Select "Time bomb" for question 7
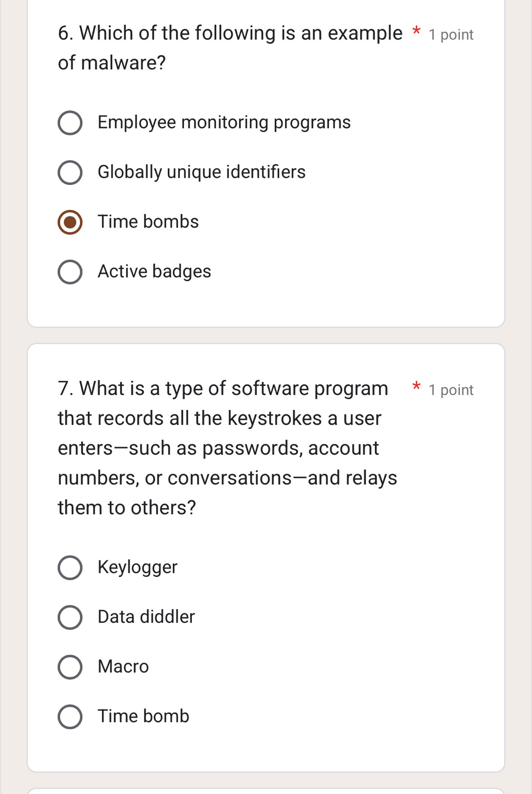Viewport: 532px width, 794px height. point(70,717)
